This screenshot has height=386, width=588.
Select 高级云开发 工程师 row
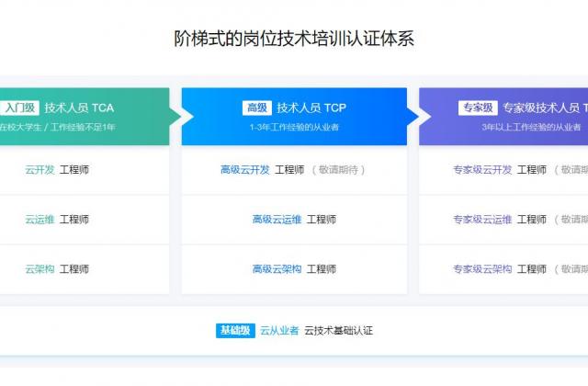pos(294,170)
